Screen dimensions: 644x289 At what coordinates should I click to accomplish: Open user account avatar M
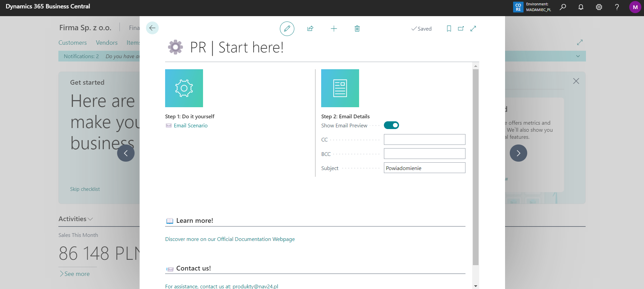(635, 7)
